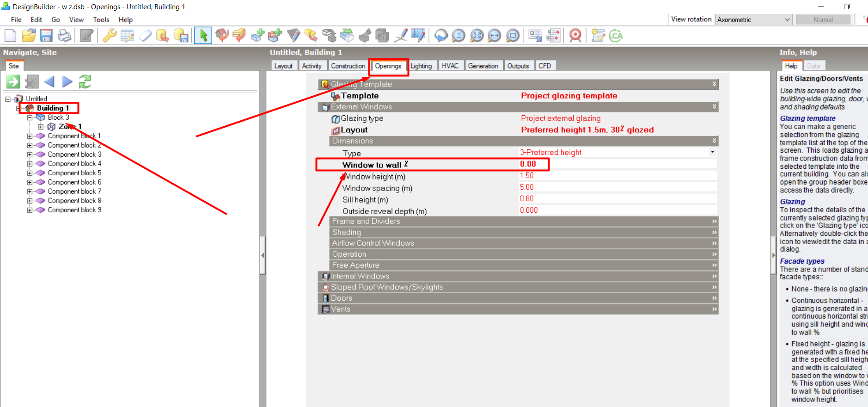Expand the Doors section
868x407 pixels.
pos(518,298)
